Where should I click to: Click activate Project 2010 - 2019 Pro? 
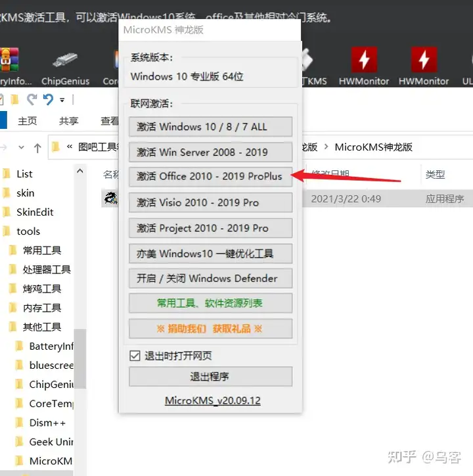pyautogui.click(x=211, y=228)
